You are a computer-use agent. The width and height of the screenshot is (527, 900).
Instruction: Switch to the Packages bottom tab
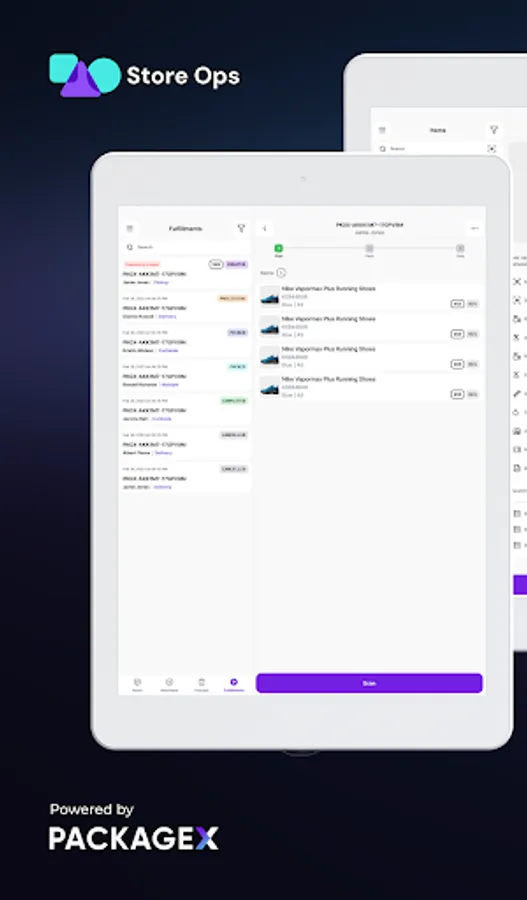202,684
